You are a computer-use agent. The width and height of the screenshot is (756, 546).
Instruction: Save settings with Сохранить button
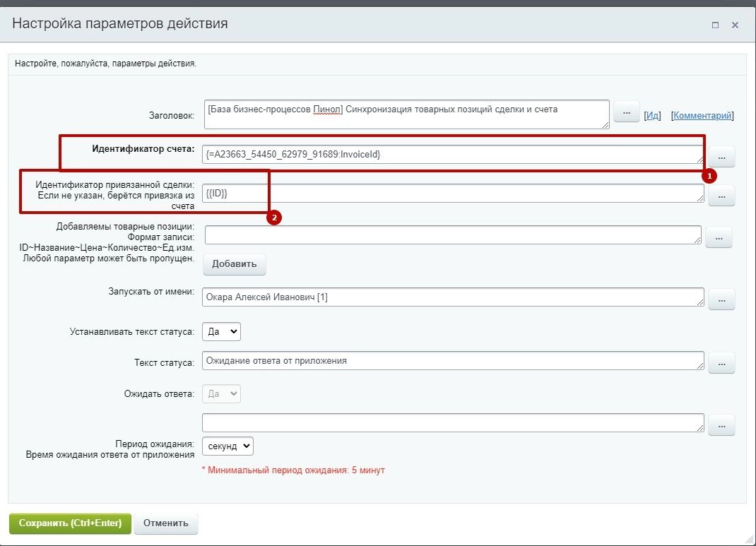pos(70,523)
